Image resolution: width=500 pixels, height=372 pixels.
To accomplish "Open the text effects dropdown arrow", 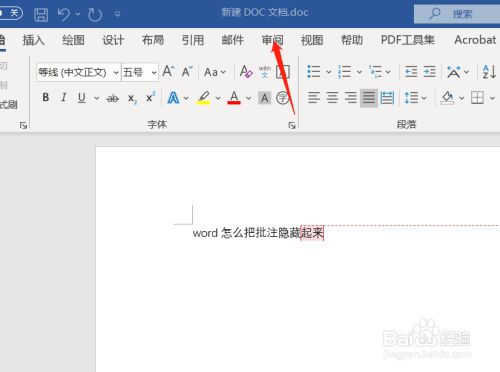I will click(x=186, y=98).
